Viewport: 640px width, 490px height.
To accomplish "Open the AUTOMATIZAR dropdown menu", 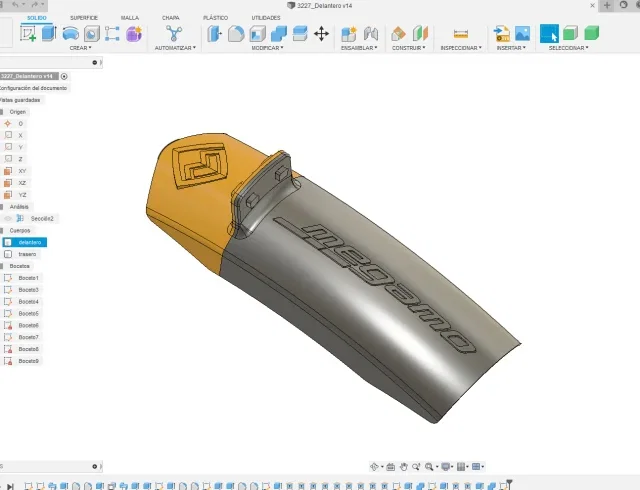I will point(175,48).
